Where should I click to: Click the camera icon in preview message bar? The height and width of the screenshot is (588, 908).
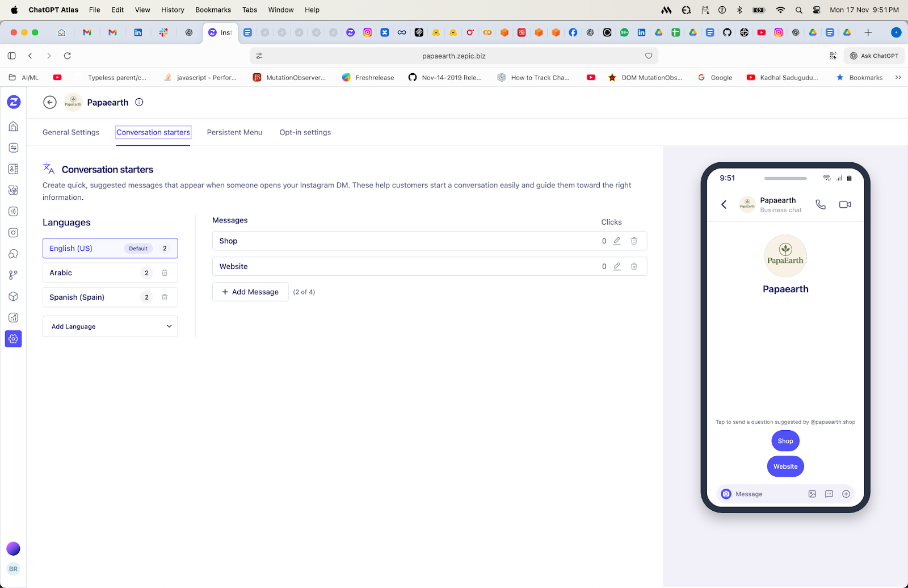click(726, 494)
